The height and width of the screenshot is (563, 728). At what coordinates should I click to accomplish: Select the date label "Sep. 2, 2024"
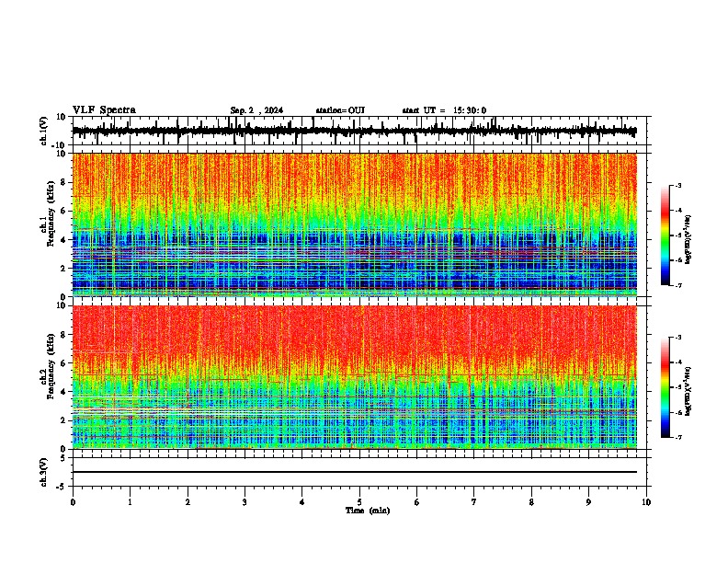pos(256,110)
